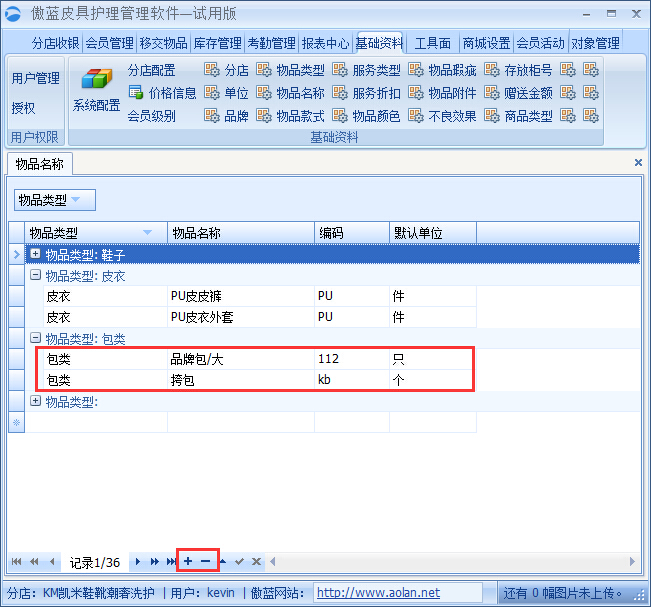This screenshot has height=607, width=651.
Task: Collapse the 物品类型: 包类 group
Action: coord(36,339)
